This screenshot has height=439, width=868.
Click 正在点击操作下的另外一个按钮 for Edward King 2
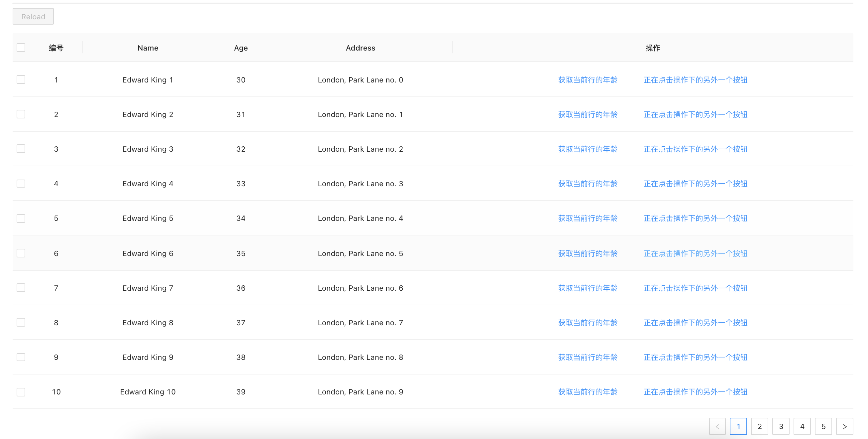point(696,114)
